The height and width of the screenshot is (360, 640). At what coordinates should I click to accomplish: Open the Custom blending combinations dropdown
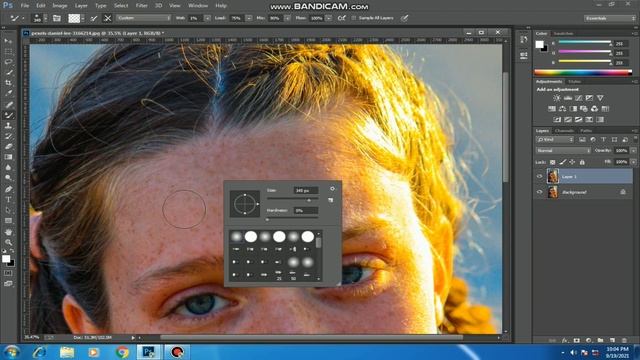coord(144,18)
